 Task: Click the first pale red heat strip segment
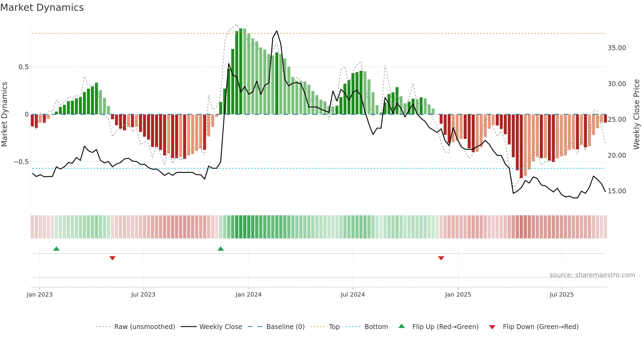tap(32, 227)
